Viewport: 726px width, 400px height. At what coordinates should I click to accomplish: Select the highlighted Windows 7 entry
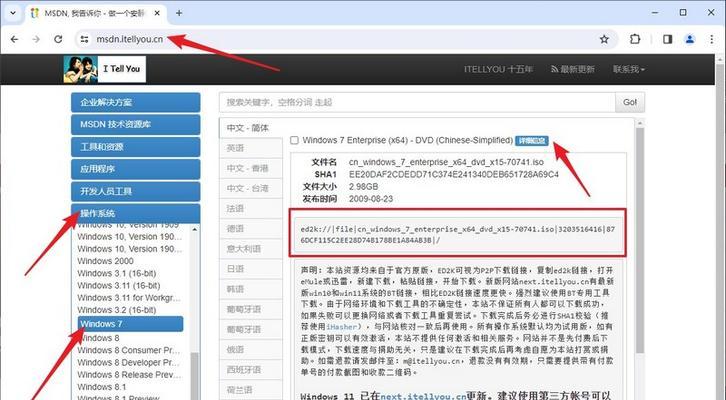coord(131,324)
